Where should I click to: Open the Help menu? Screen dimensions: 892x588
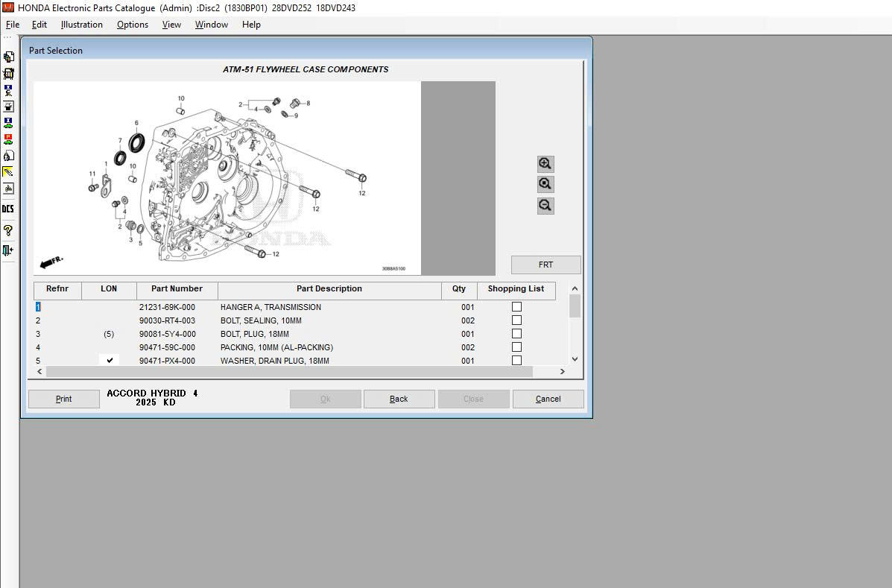click(x=251, y=25)
